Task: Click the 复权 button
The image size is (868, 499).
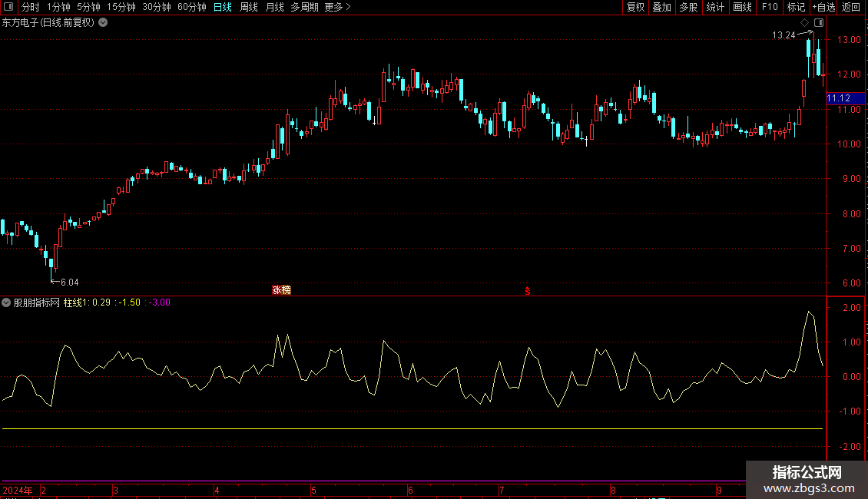Action: coord(635,7)
